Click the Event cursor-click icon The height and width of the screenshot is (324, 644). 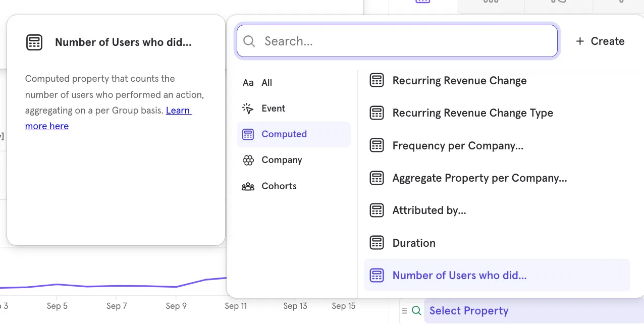click(248, 109)
